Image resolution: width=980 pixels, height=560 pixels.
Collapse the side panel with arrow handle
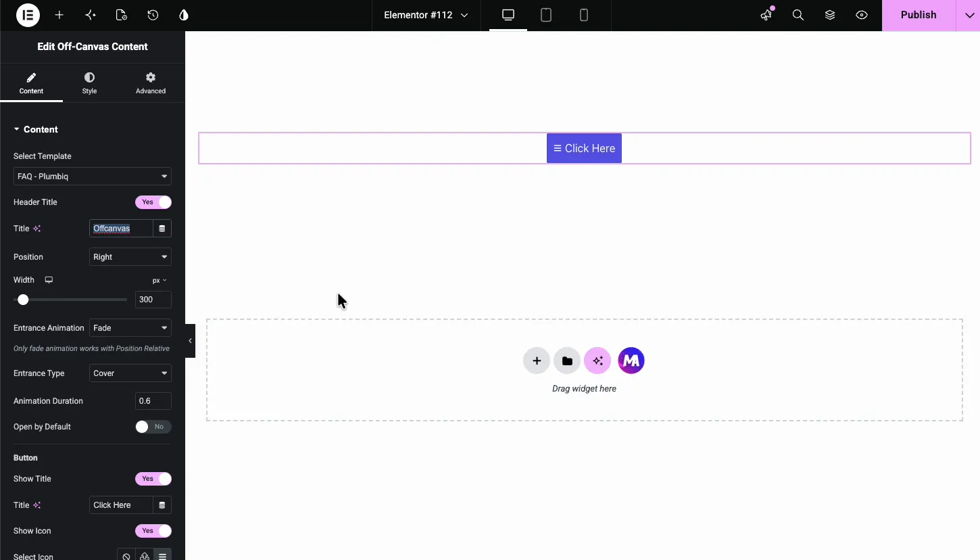[190, 341]
